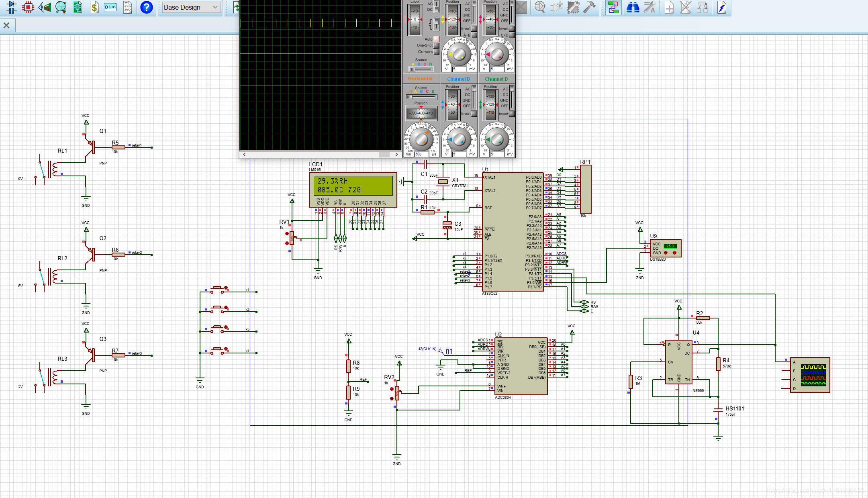Click the lower Channel D volts knob
Screen dimensions: 868x498
[x=497, y=140]
